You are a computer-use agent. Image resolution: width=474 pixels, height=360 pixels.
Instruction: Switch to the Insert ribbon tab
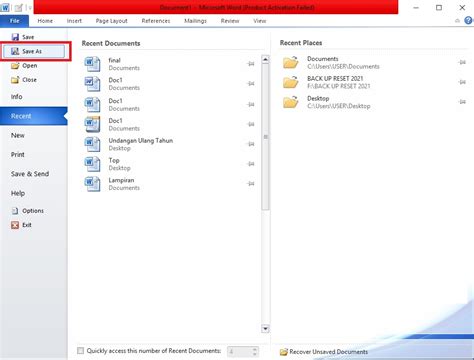point(74,21)
